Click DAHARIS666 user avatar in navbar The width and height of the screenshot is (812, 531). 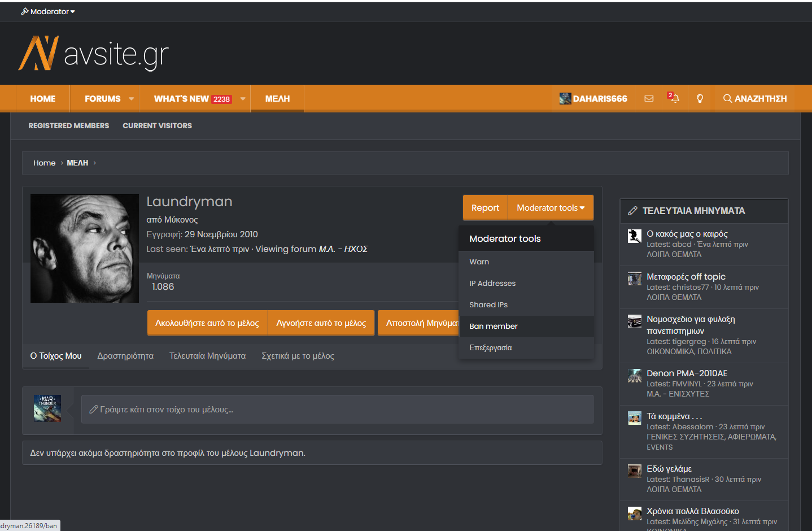pyautogui.click(x=565, y=98)
